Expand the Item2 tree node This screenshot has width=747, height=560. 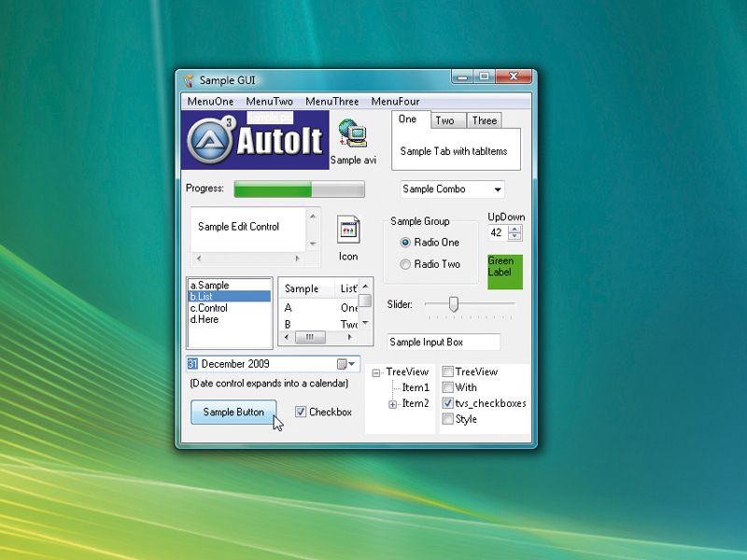[x=392, y=404]
